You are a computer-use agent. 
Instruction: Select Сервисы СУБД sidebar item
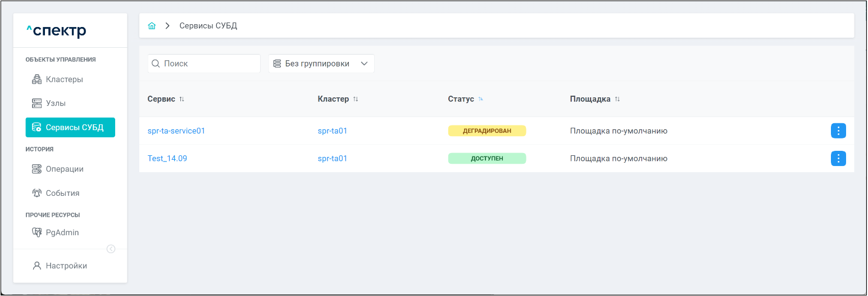[x=70, y=128]
